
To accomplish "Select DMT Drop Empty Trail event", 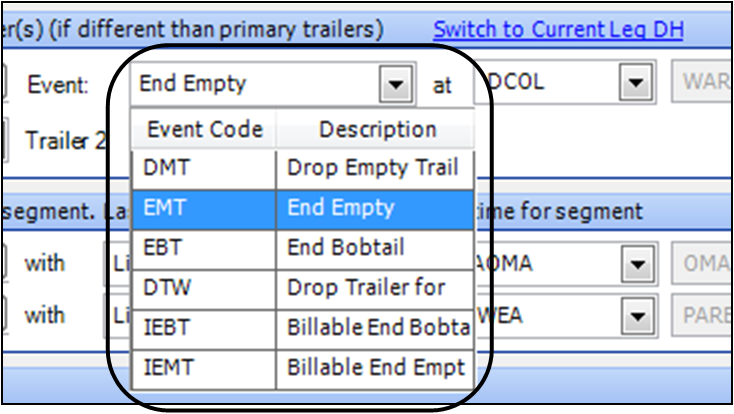I will pos(301,168).
